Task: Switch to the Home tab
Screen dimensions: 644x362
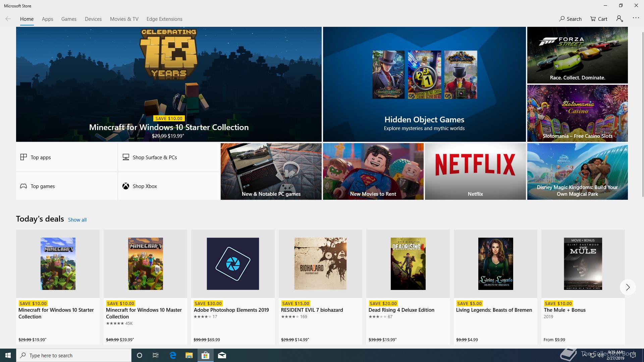Action: tap(27, 19)
